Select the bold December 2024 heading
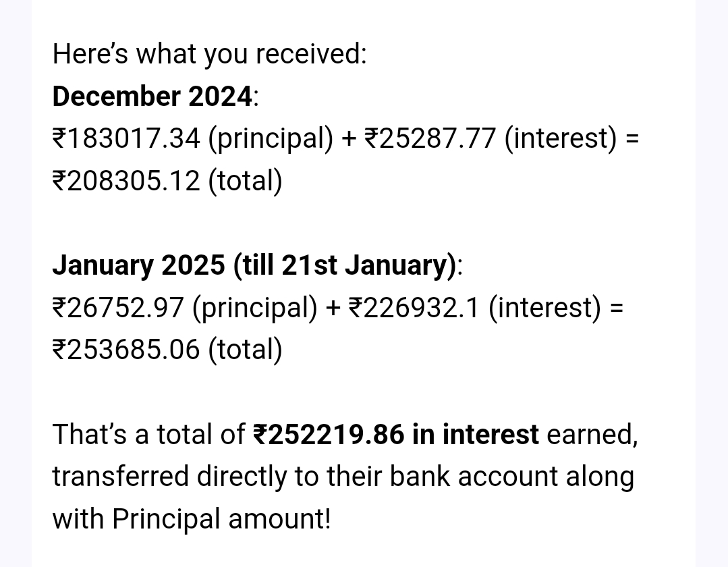 click(x=152, y=97)
